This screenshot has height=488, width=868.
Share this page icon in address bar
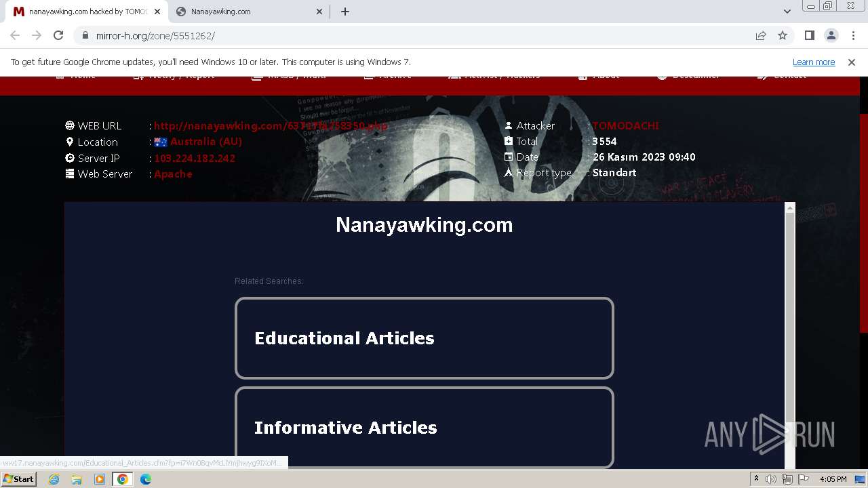tap(761, 35)
